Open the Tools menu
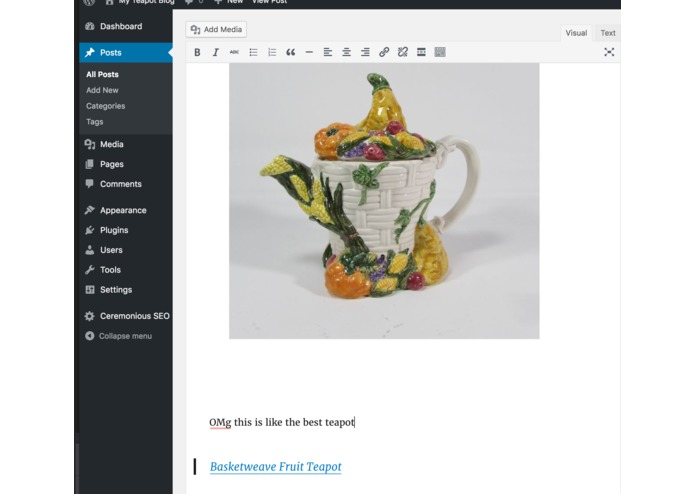The width and height of the screenshot is (695, 494). (x=126, y=270)
